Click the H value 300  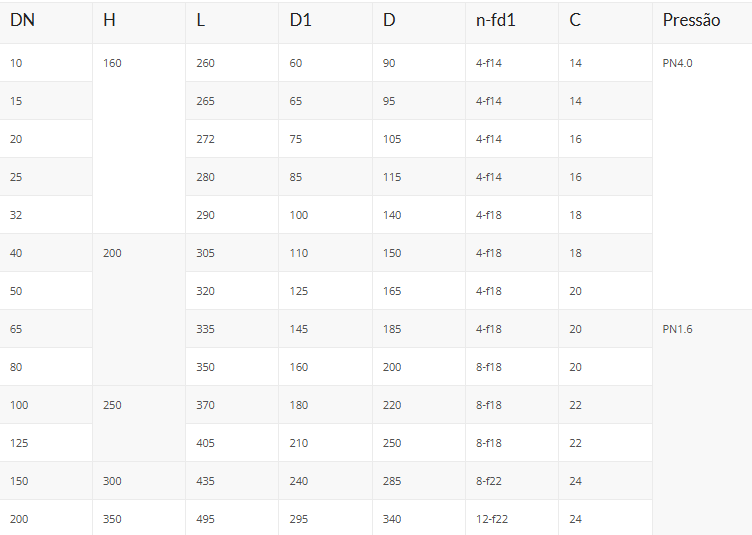point(112,481)
